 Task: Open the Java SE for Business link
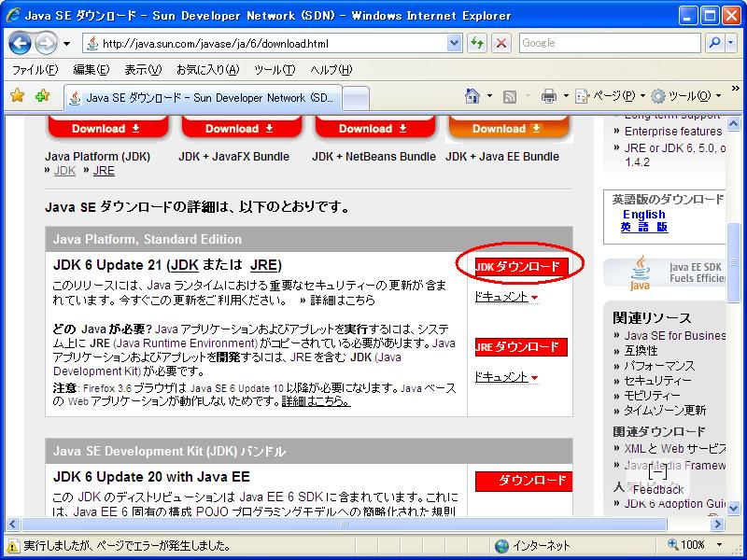pos(674,336)
